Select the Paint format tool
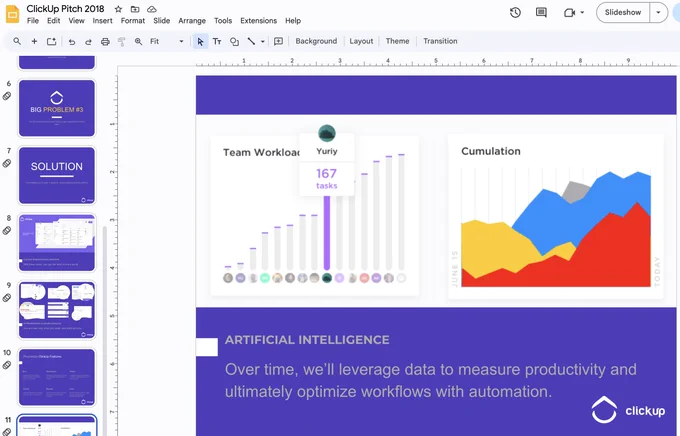Screen dimensions: 680x436 (121, 42)
